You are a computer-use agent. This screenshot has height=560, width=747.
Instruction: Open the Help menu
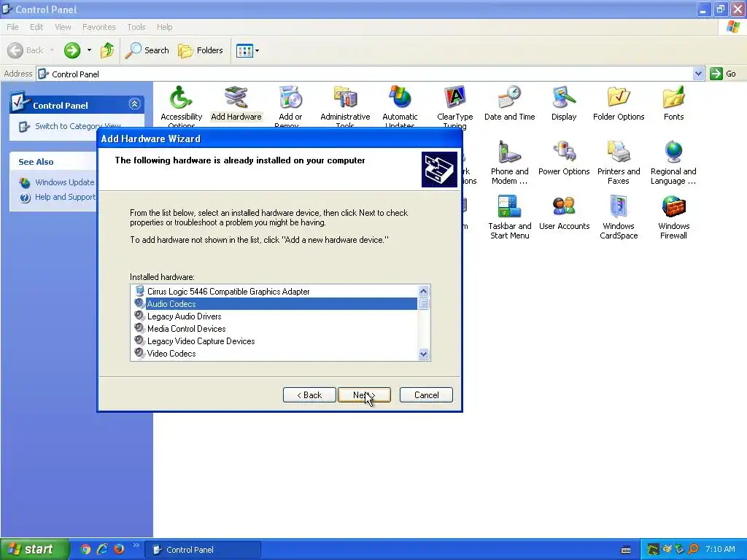click(164, 27)
